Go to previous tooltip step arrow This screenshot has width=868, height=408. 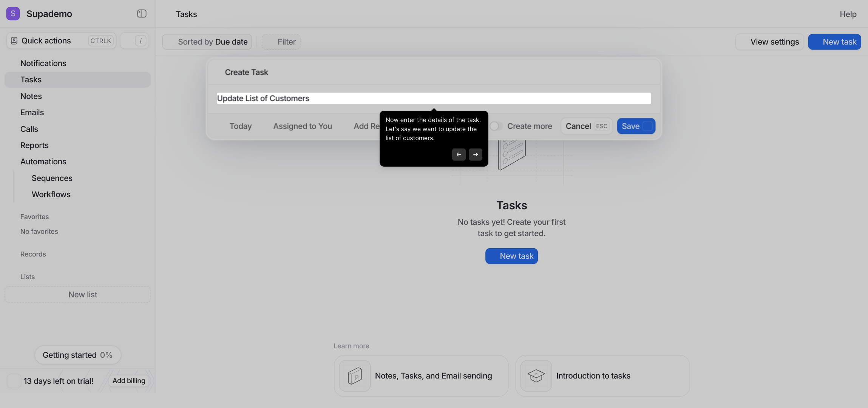(x=459, y=155)
